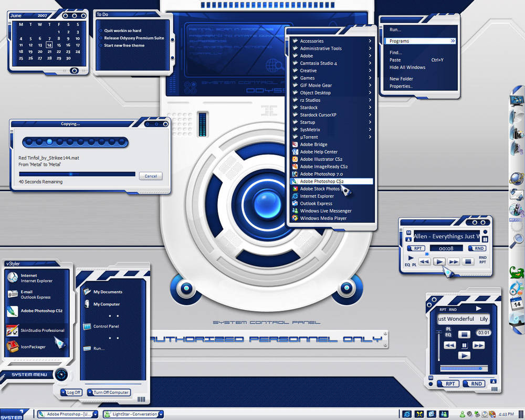
Task: Open SkinStudio Professional icon
Action: [13, 330]
